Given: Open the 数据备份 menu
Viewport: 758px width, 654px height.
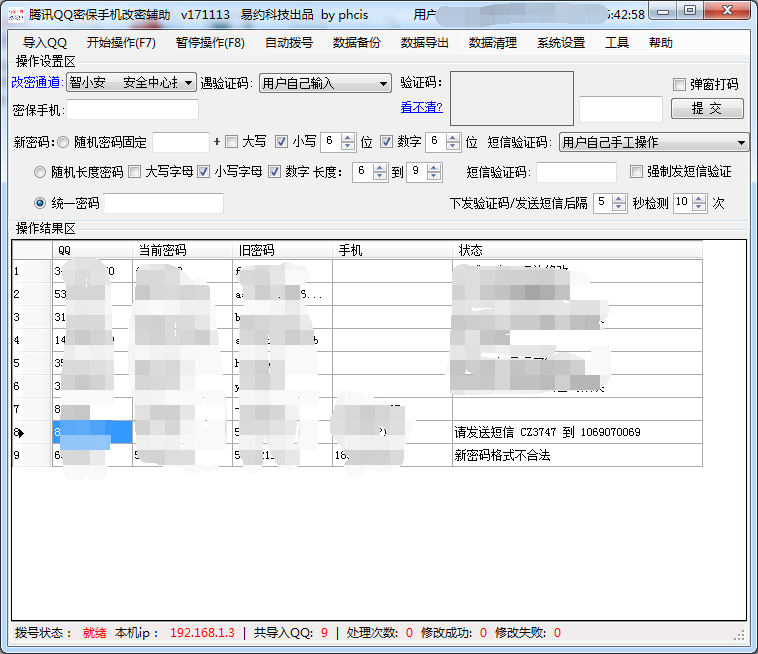Looking at the screenshot, I should (357, 43).
